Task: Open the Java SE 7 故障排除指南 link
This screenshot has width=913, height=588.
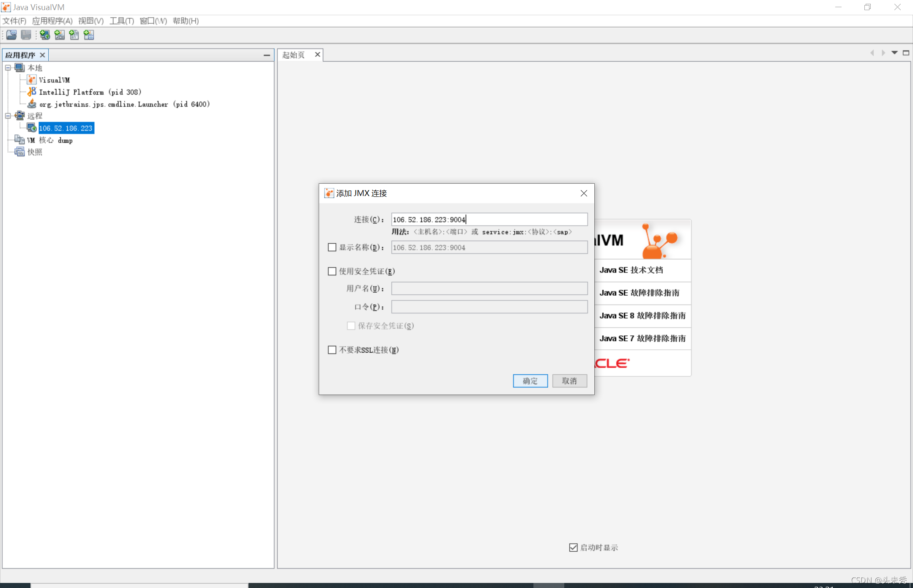Action: point(642,338)
